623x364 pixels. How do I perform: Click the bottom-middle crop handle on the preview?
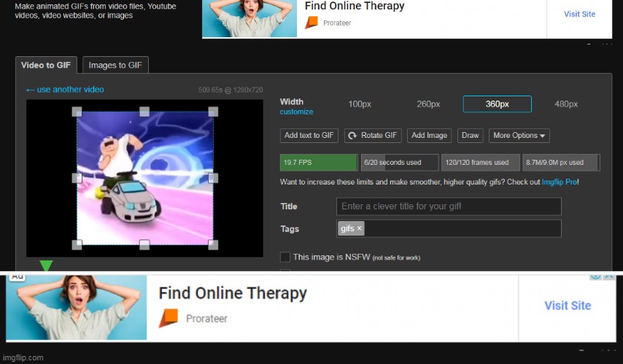click(x=144, y=244)
